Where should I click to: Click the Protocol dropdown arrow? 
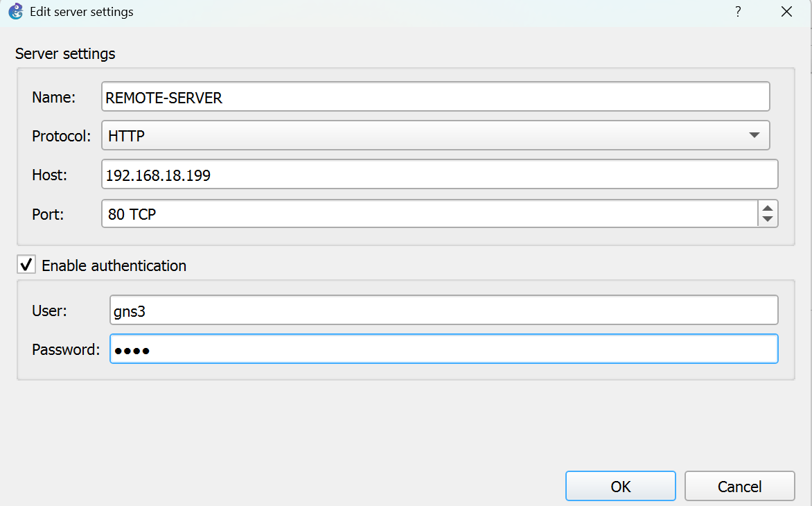[x=754, y=136]
